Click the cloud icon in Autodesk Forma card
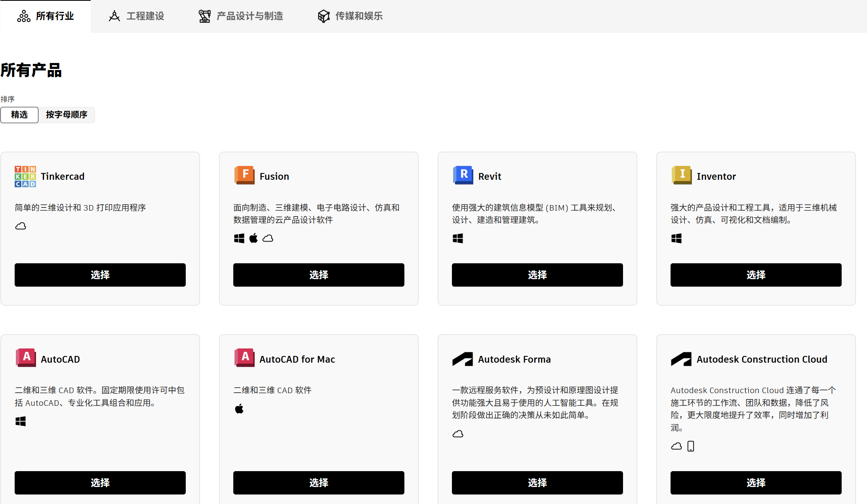Viewport: 867px width, 504px height. [x=458, y=434]
